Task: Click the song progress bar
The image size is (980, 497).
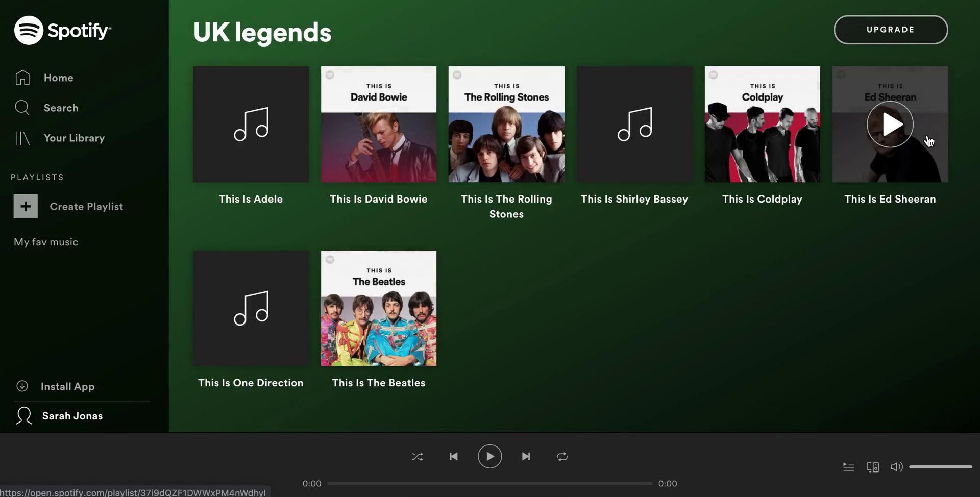Action: pos(489,483)
